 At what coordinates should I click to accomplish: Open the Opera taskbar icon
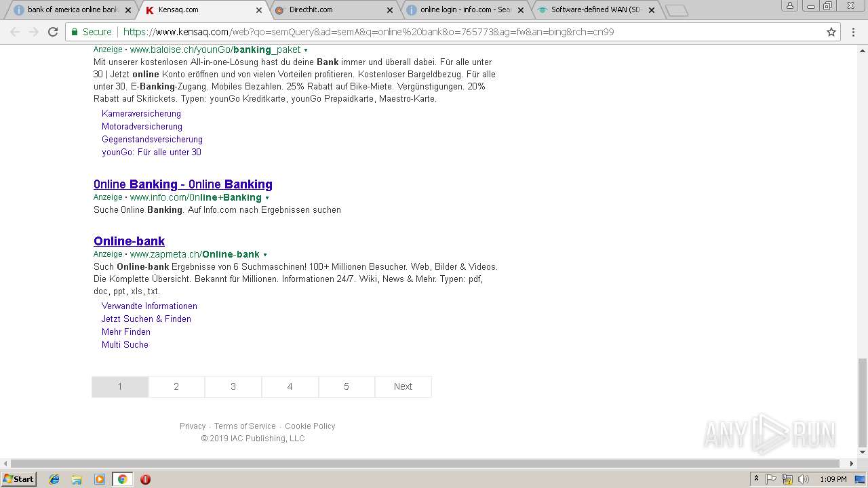click(145, 479)
